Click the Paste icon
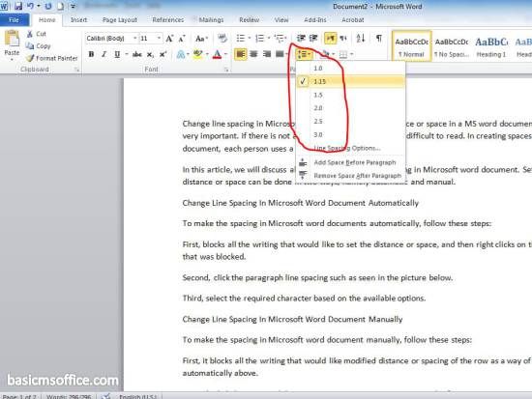 12,39
